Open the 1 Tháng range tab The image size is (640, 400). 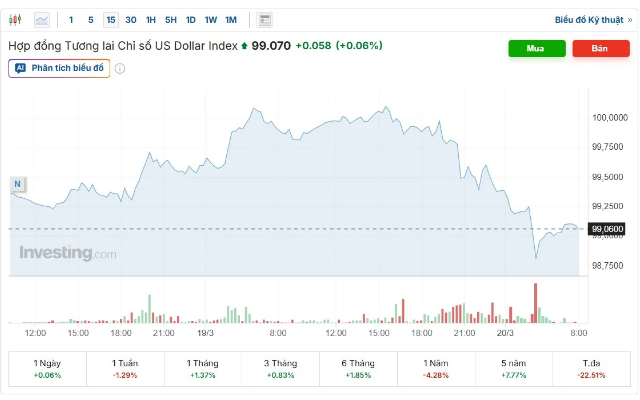(x=203, y=368)
